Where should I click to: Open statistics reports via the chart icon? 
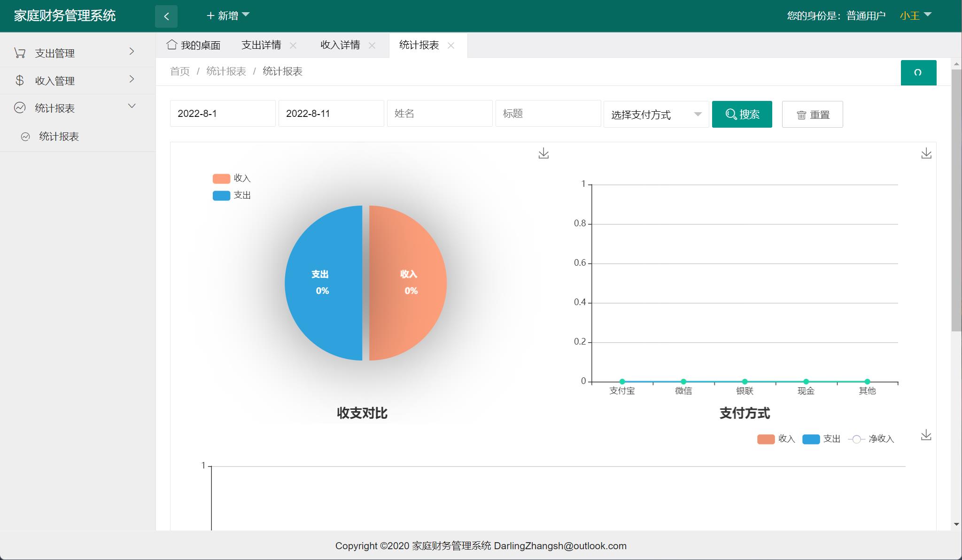click(x=20, y=108)
